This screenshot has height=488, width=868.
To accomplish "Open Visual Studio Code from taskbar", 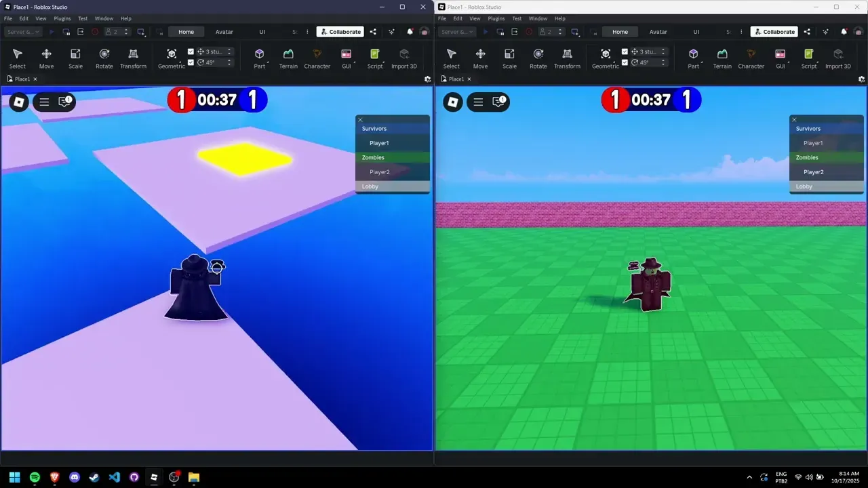I will click(114, 477).
